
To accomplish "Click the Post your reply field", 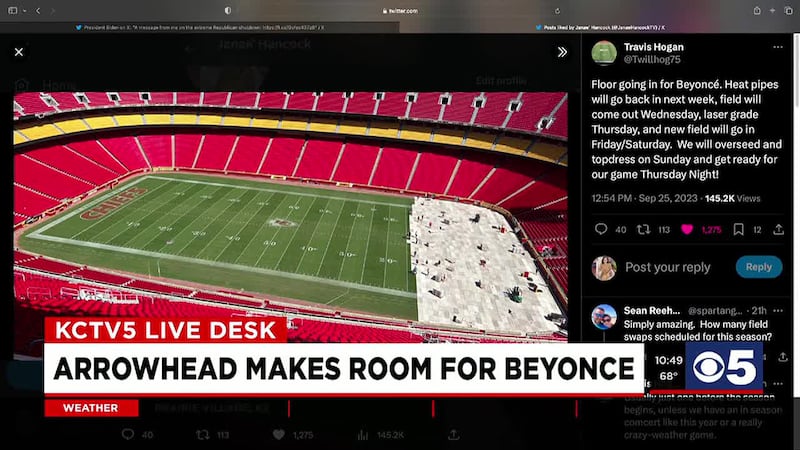I will coord(667,267).
